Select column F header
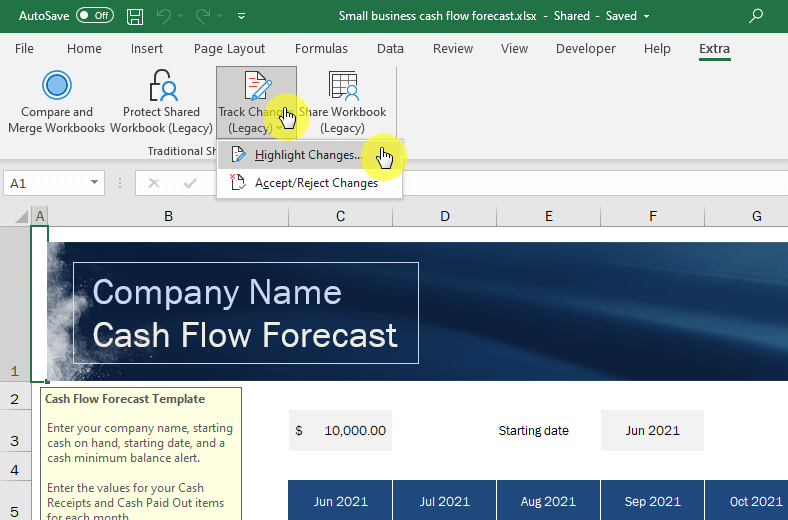788x520 pixels. 652,217
